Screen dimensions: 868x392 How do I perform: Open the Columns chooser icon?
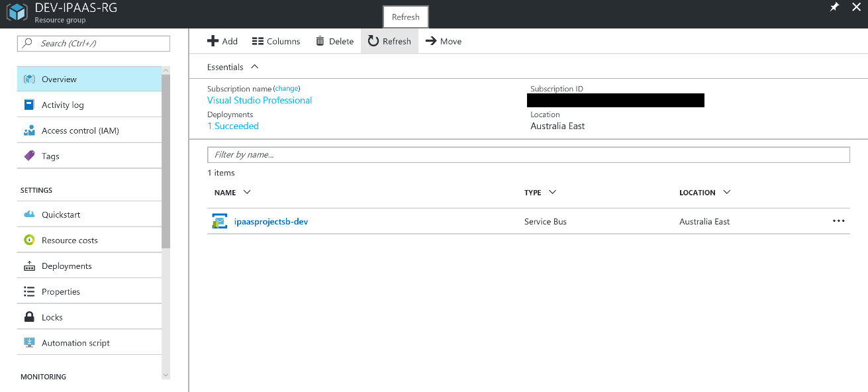pos(258,41)
